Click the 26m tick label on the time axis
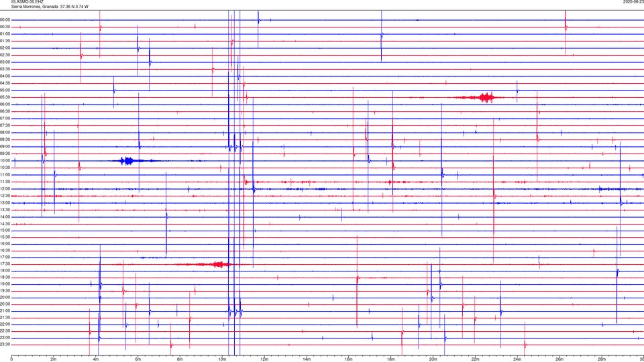This screenshot has width=644, height=362. pyautogui.click(x=559, y=359)
